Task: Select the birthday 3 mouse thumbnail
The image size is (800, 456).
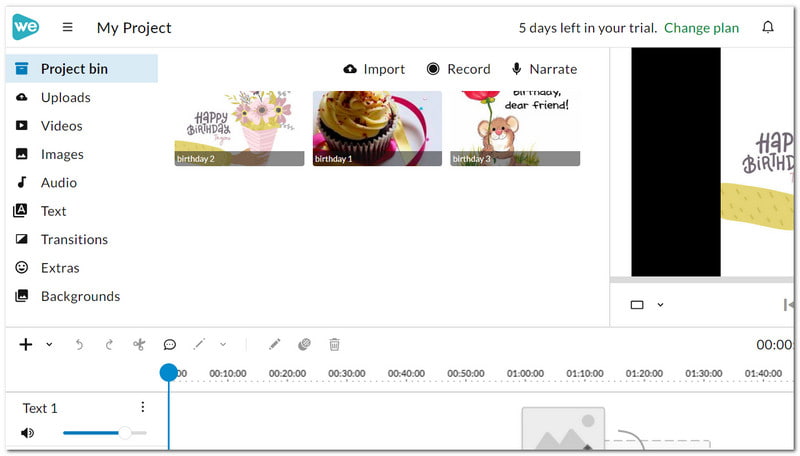Action: click(515, 129)
